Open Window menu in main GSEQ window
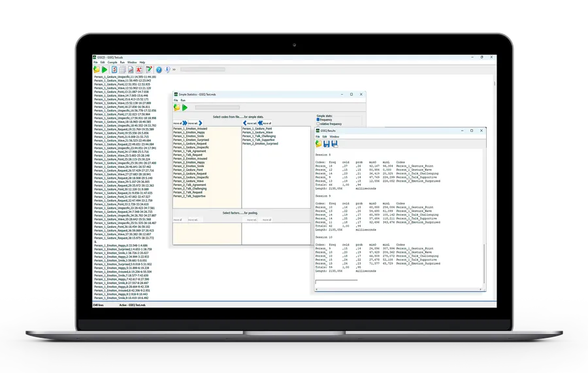 [132, 62]
